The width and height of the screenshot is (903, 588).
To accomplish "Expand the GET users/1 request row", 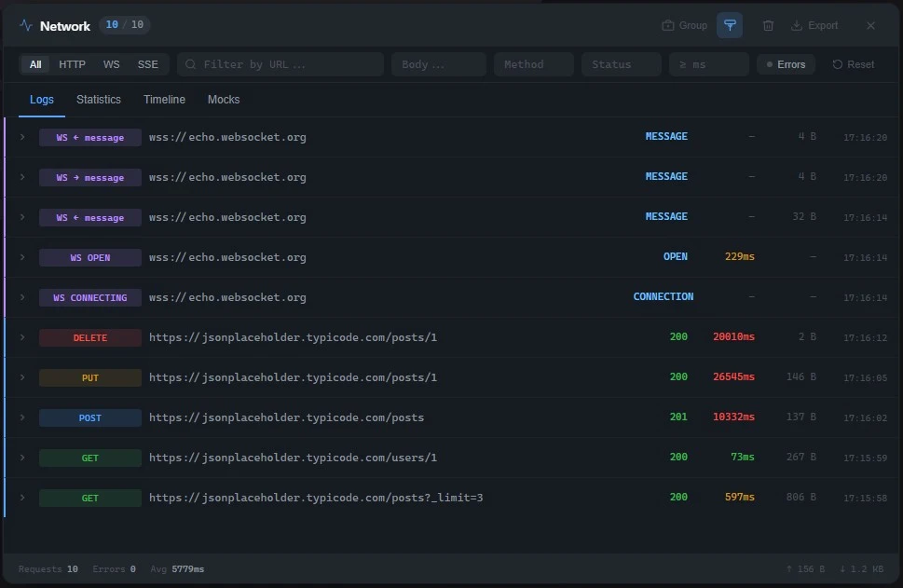I will [x=22, y=458].
